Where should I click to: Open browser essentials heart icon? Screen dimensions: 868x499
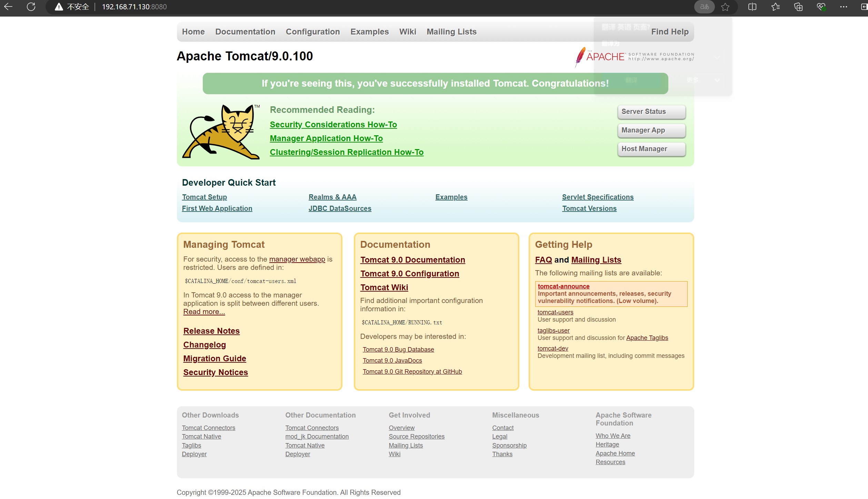[821, 7]
